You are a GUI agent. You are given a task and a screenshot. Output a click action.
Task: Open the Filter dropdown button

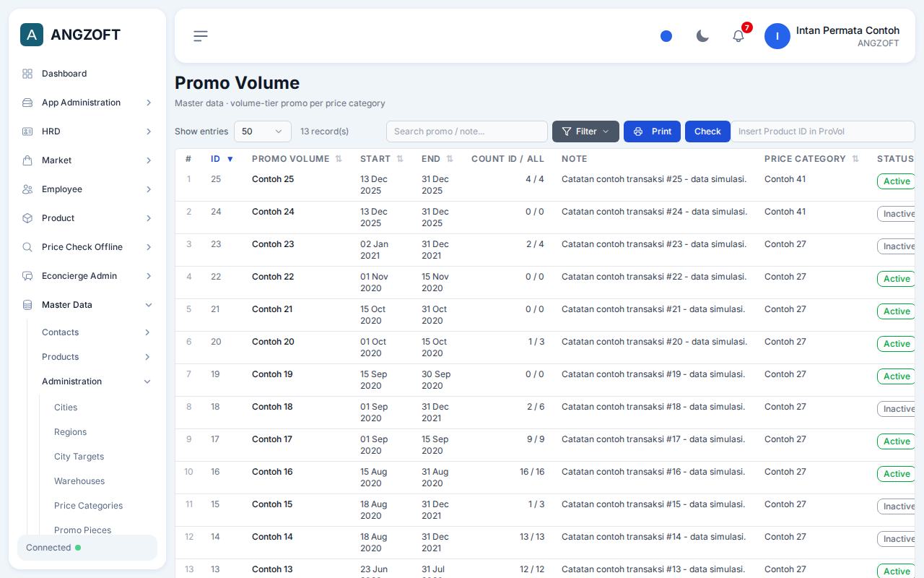coord(585,131)
